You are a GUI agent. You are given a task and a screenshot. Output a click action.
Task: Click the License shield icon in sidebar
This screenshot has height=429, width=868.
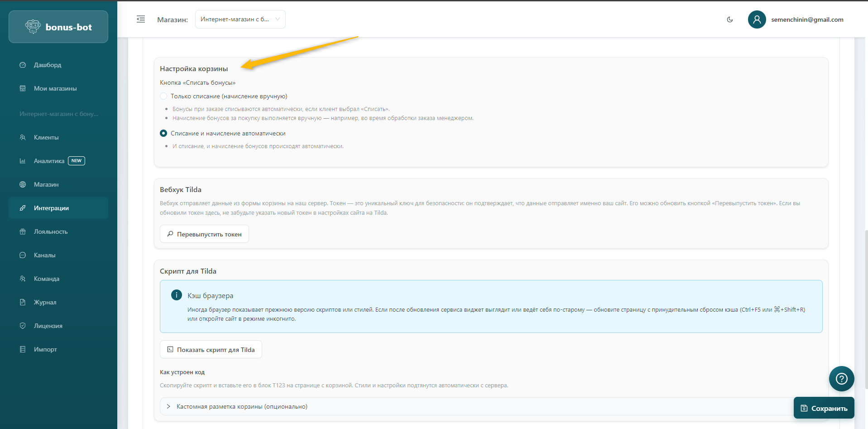point(23,326)
